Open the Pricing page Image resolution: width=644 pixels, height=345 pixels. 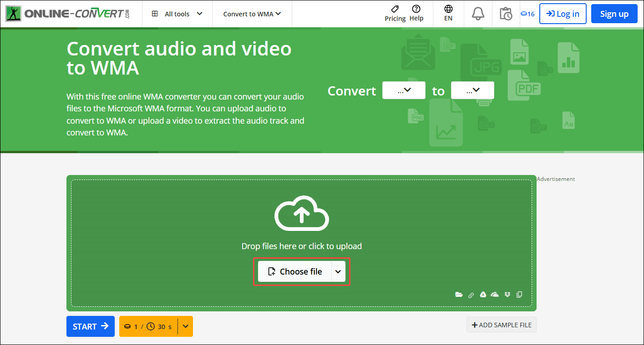(395, 14)
